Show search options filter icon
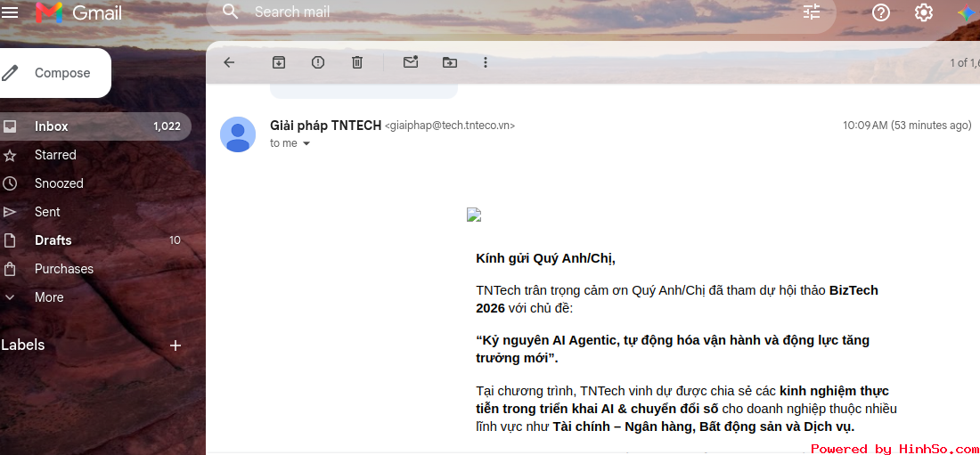The width and height of the screenshot is (980, 455). click(x=812, y=12)
